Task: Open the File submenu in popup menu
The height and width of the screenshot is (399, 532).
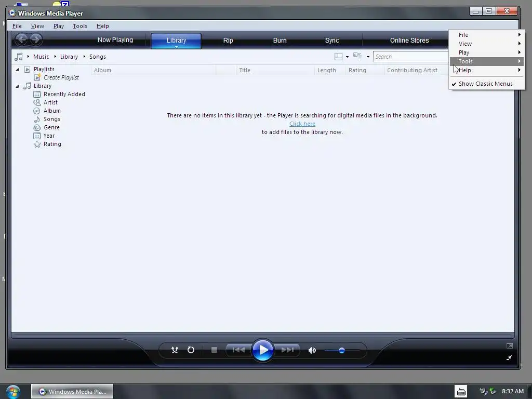Action: pos(486,35)
